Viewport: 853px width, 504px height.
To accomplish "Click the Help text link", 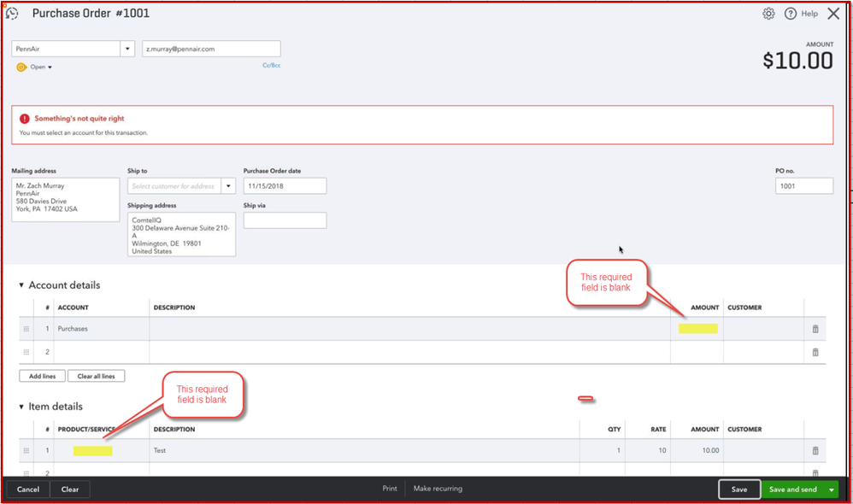I will click(x=809, y=14).
